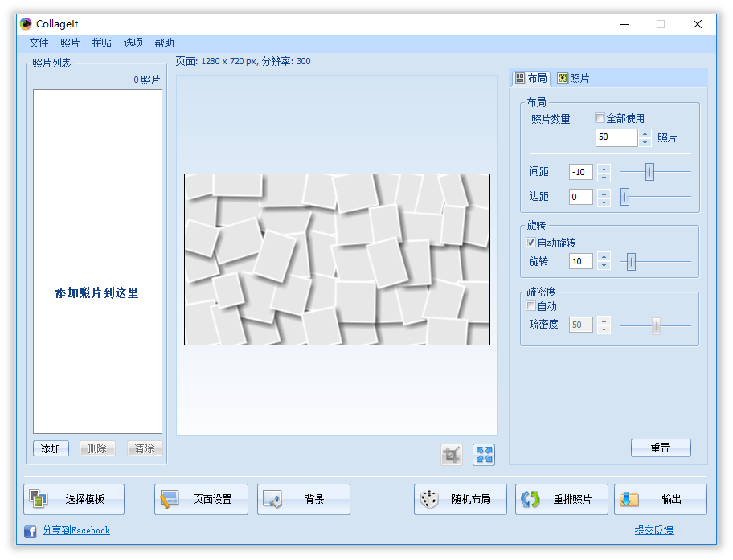
Task: Switch to the 照片 tab
Action: (573, 78)
